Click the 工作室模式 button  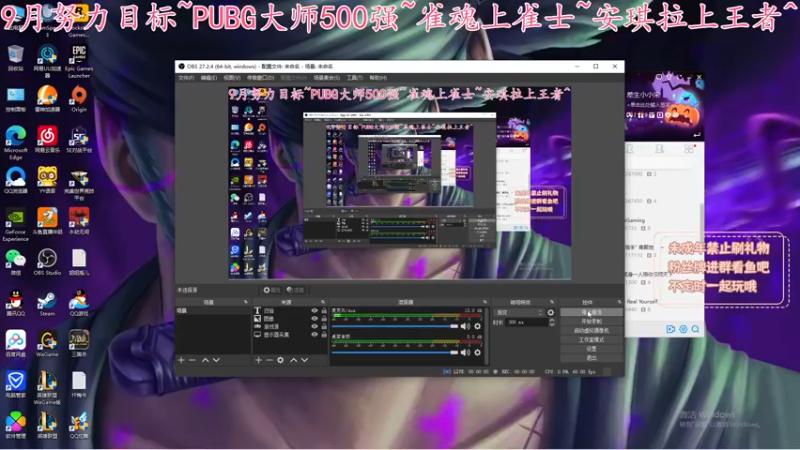tap(591, 340)
